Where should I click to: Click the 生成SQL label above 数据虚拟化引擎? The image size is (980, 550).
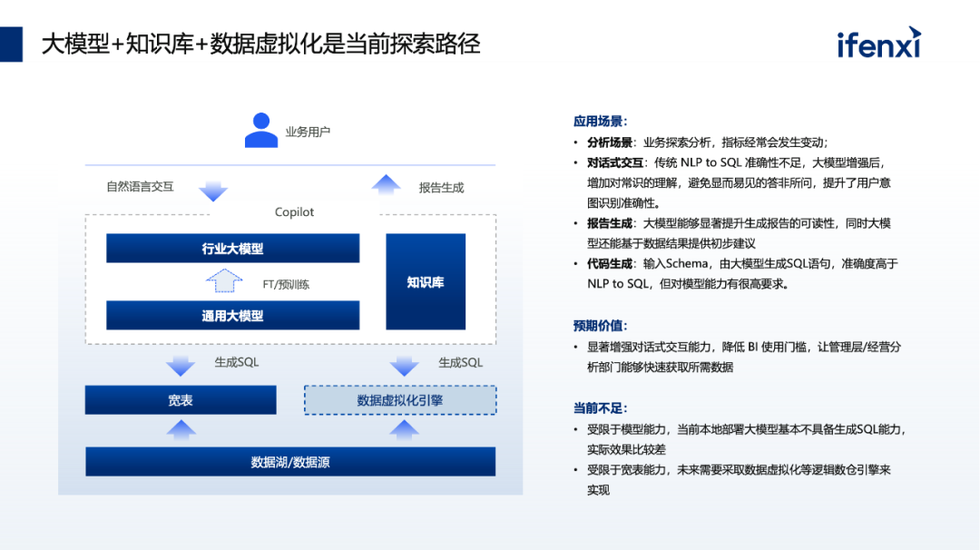(460, 362)
